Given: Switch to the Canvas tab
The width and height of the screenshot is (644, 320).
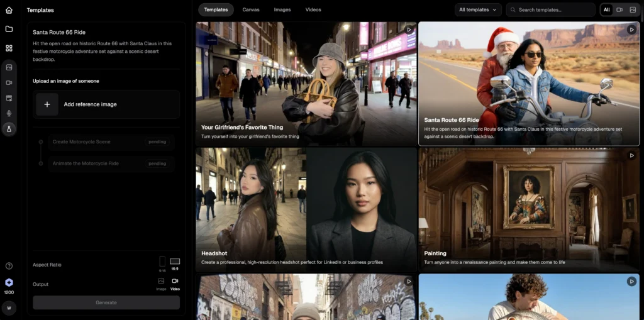Looking at the screenshot, I should click(x=251, y=10).
